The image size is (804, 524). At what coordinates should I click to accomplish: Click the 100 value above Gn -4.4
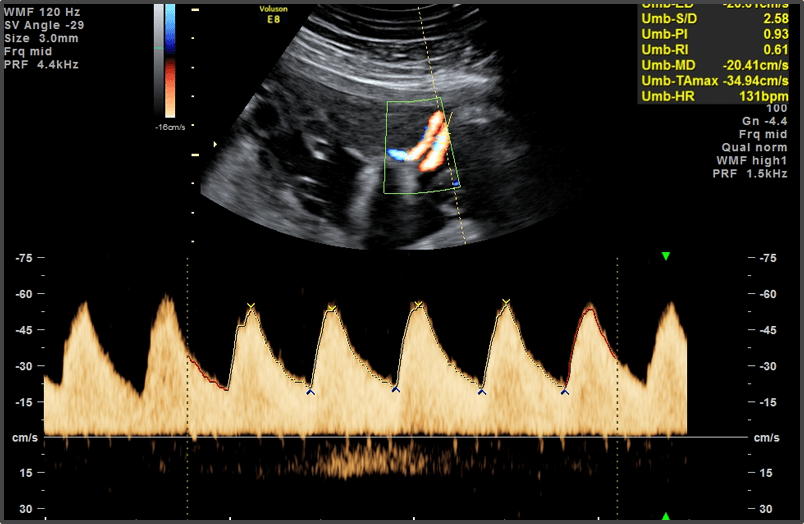click(x=776, y=108)
